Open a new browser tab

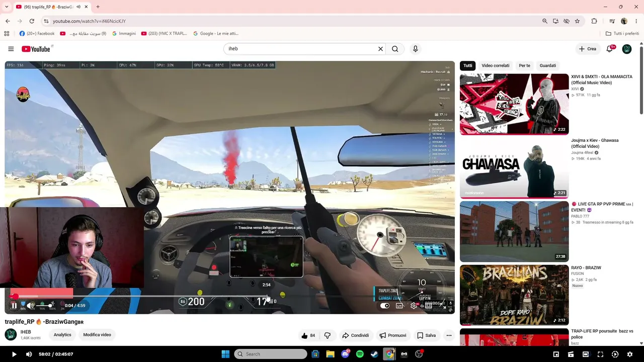pos(98,7)
